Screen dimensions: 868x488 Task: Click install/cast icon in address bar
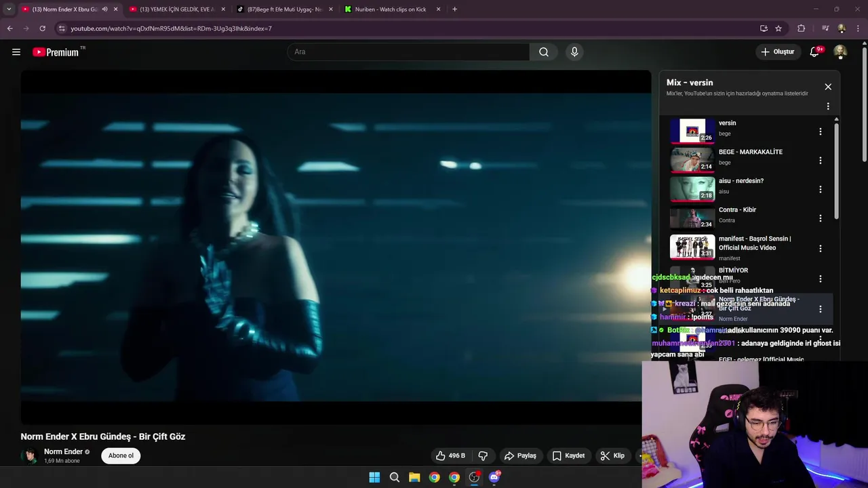[x=764, y=28]
